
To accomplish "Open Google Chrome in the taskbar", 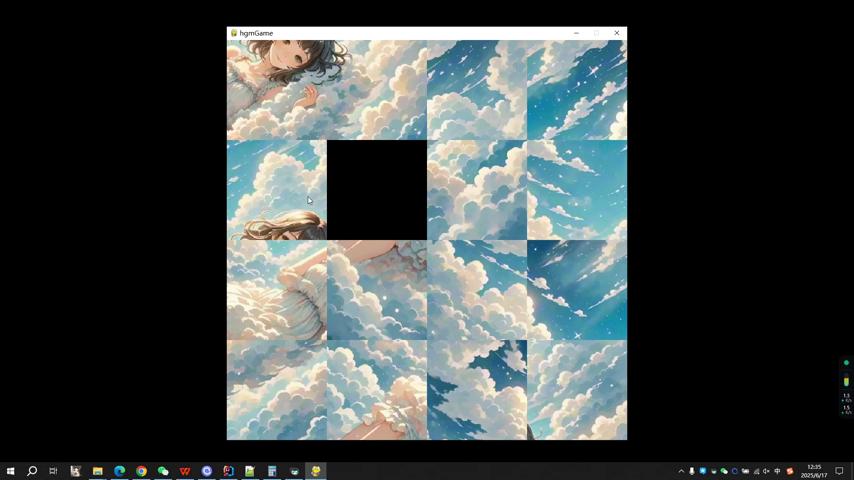I will (141, 471).
